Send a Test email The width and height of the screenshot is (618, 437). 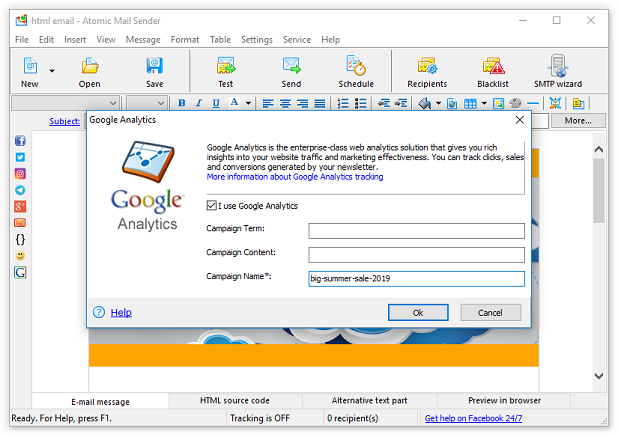225,70
